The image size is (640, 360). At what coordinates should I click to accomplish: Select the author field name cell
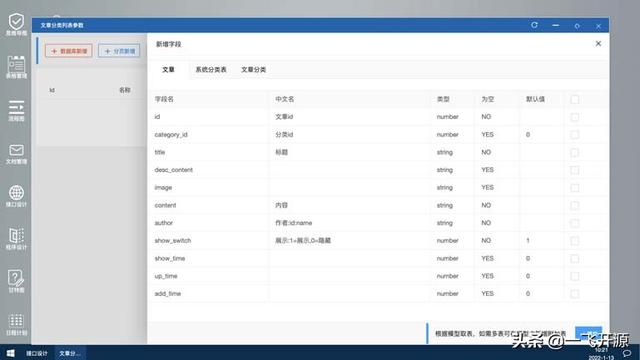(x=164, y=223)
